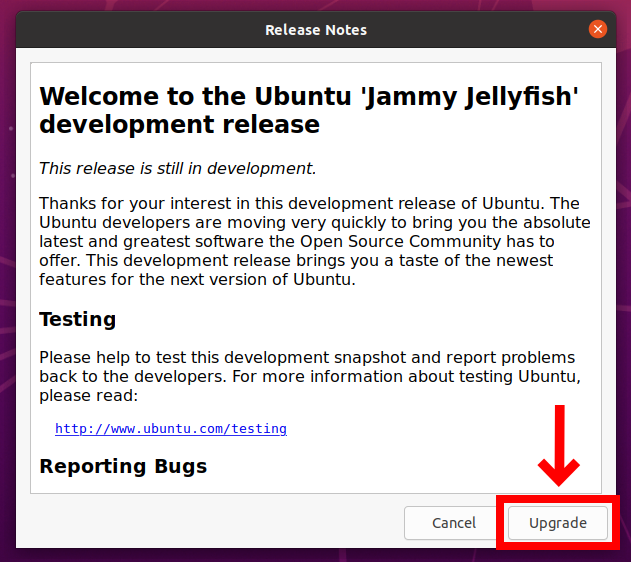Click 'This release is still in development.' text

point(177,168)
